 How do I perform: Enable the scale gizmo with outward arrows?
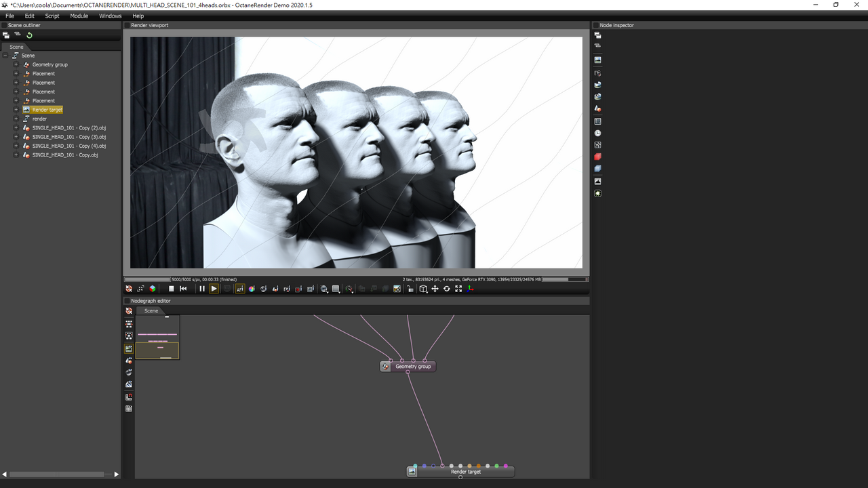click(x=458, y=289)
